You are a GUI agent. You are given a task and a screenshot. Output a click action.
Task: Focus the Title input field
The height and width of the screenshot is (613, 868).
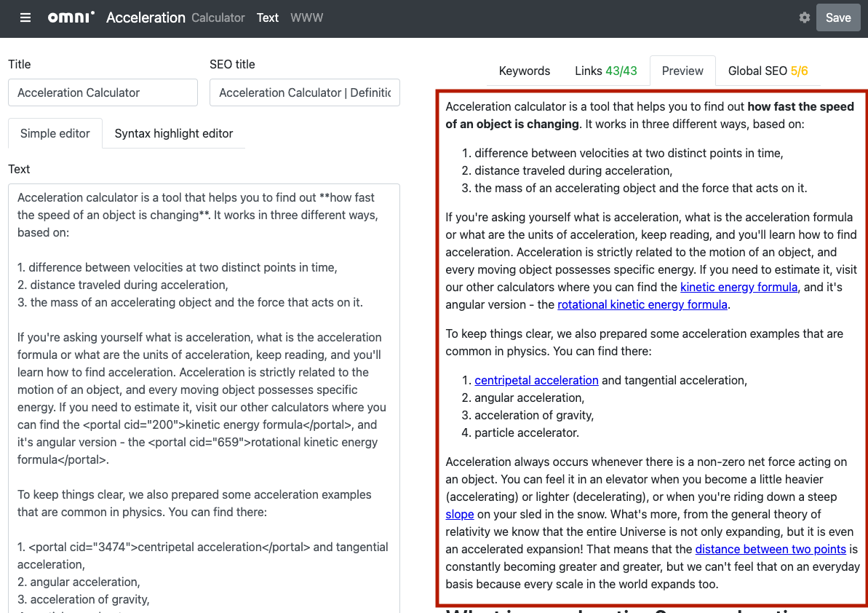(x=103, y=92)
